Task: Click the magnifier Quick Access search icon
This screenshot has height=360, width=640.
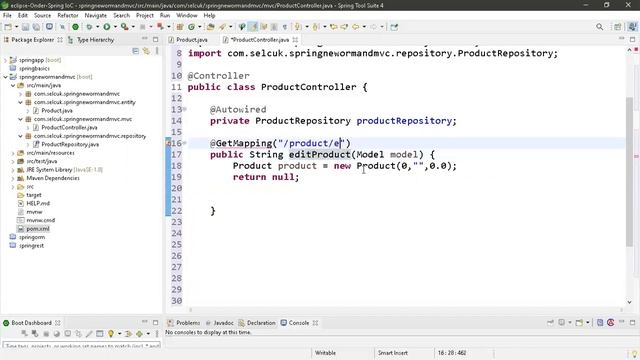Action: pos(599,27)
